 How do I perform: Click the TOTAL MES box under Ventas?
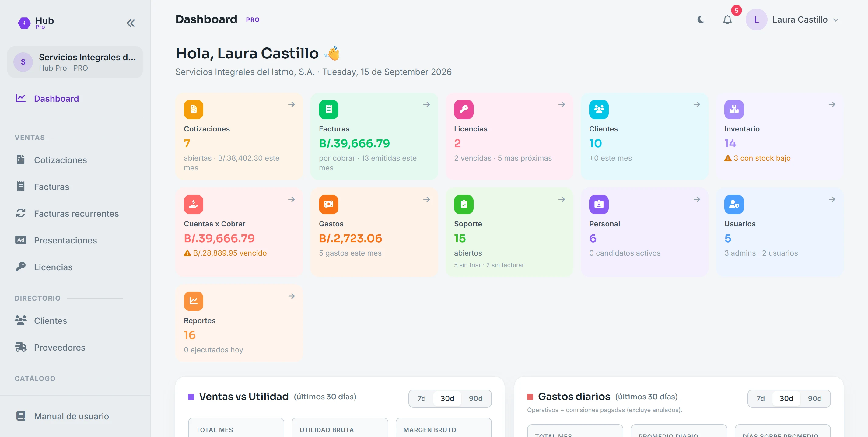pyautogui.click(x=236, y=427)
